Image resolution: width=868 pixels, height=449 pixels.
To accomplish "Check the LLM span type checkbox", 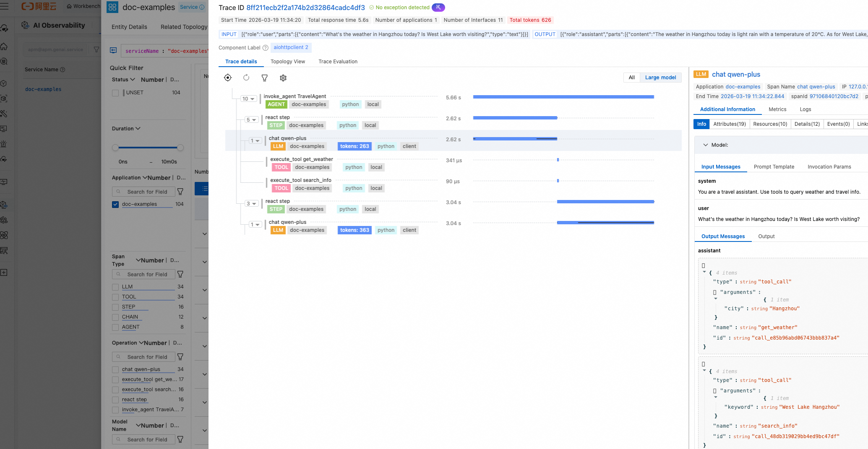I will tap(115, 287).
